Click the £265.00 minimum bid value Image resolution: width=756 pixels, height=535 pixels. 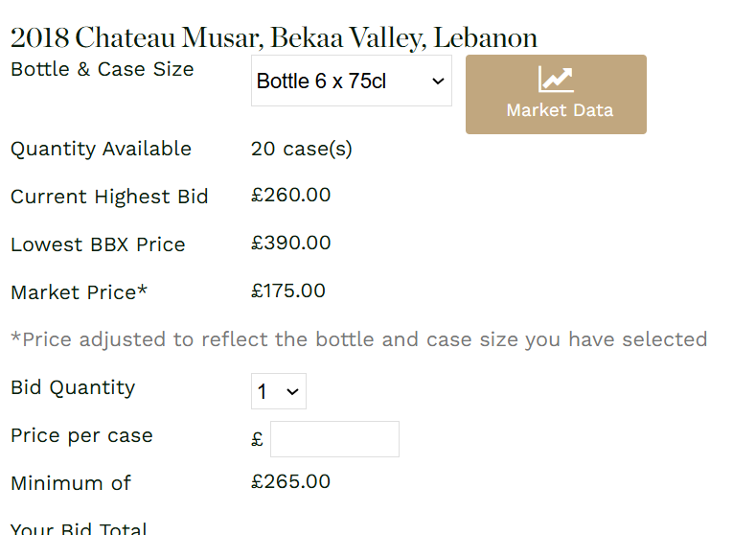coord(290,481)
